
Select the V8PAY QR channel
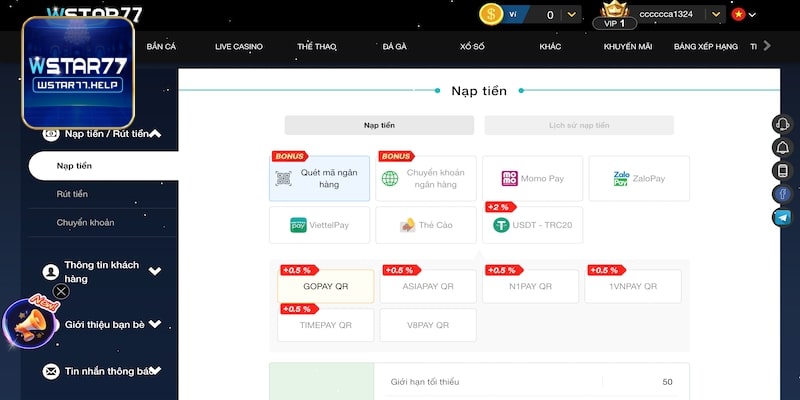(x=428, y=325)
